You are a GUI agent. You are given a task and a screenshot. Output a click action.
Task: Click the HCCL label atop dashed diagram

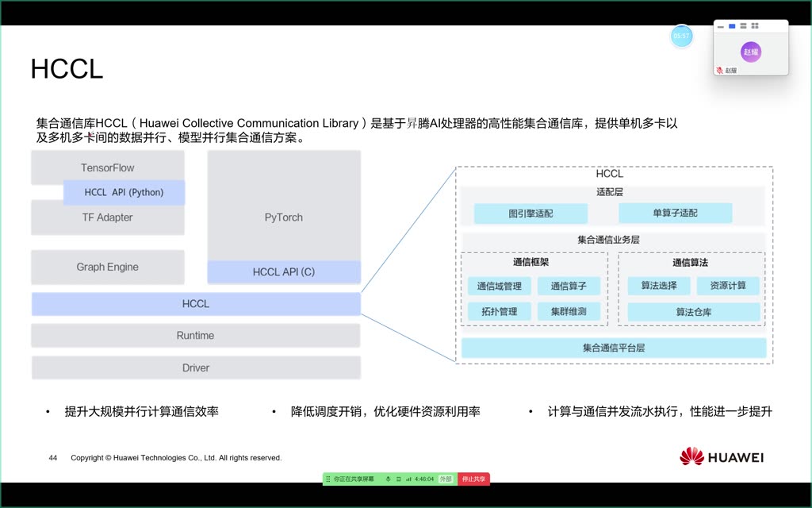[610, 174]
